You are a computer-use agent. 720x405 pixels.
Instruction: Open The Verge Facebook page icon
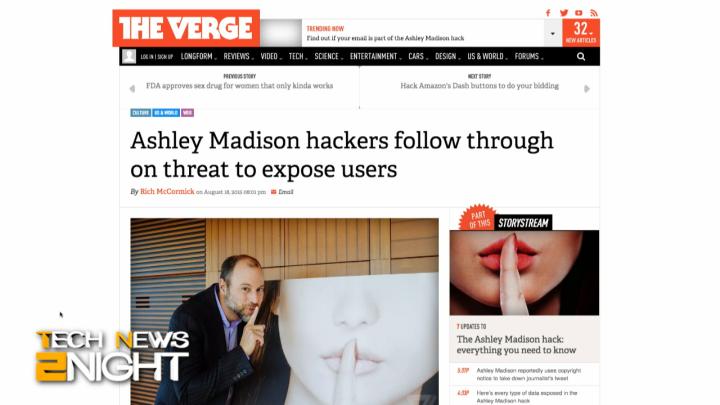pyautogui.click(x=548, y=13)
